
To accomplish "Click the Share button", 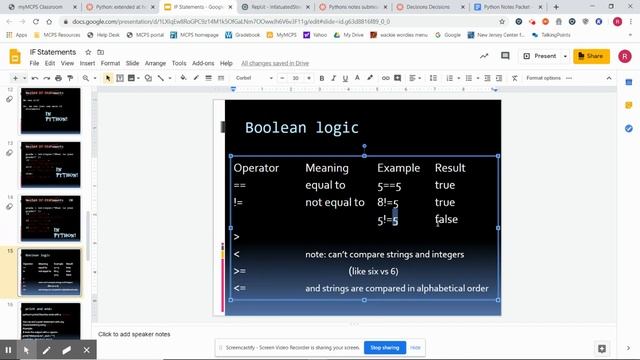I will tap(591, 56).
